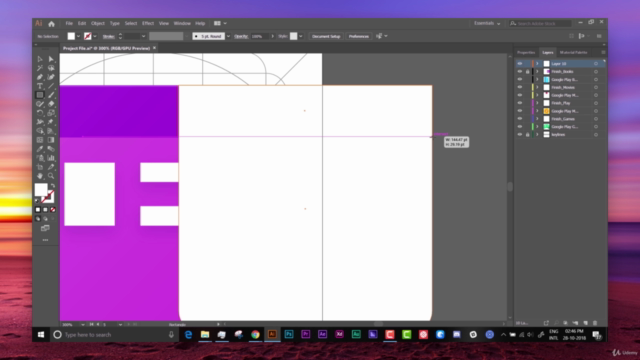Select the Magic Wand tool
Screen dimensions: 640x360
(40, 68)
